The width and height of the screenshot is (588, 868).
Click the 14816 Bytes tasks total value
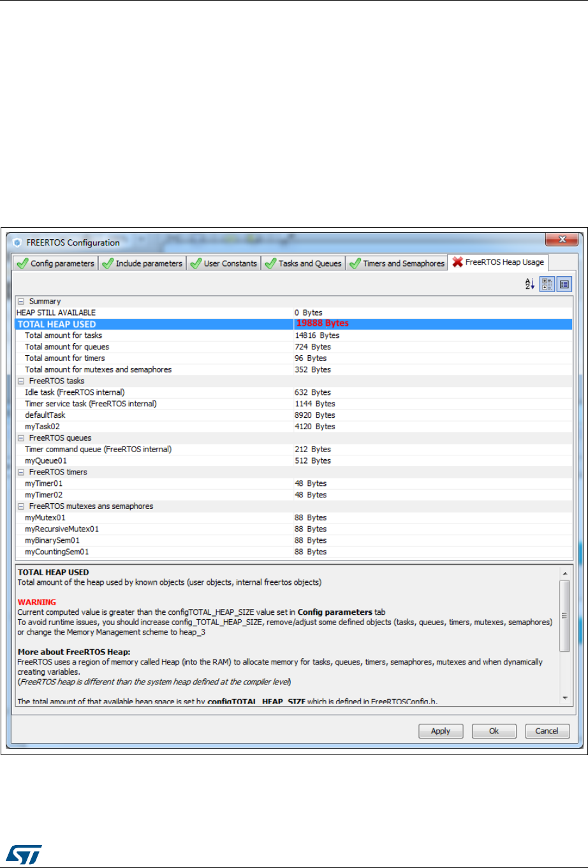tap(317, 335)
